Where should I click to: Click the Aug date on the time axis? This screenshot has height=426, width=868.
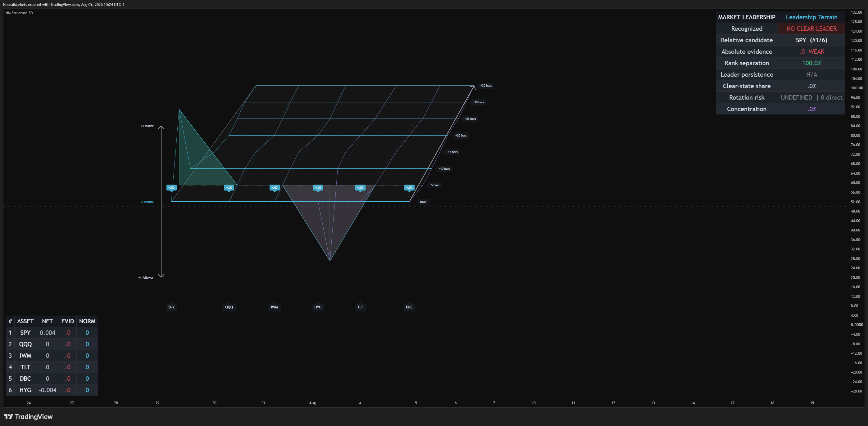pos(312,403)
